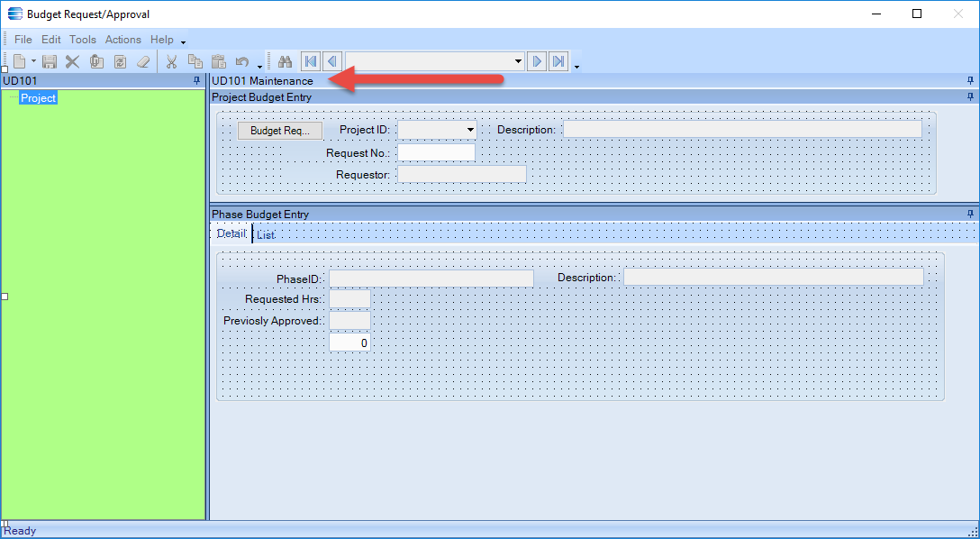Image resolution: width=980 pixels, height=539 pixels.
Task: Pin the UD101 Maintenance panel
Action: [971, 80]
